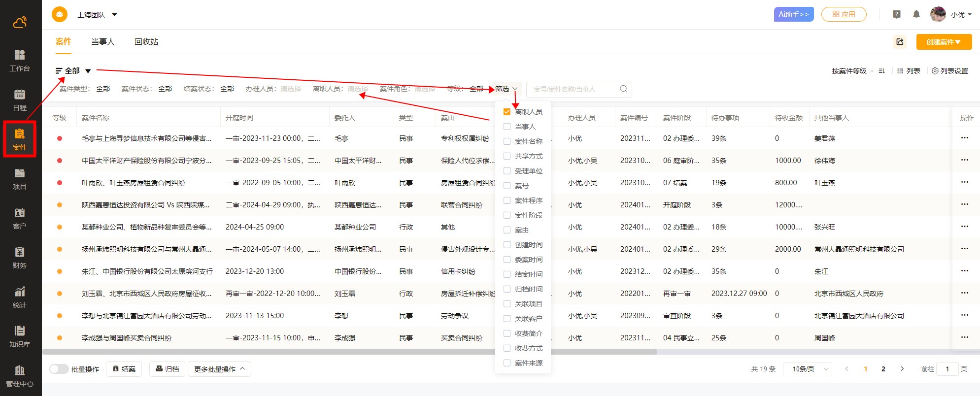Click the AI助手 button
The width and height of the screenshot is (980, 396).
tap(793, 14)
